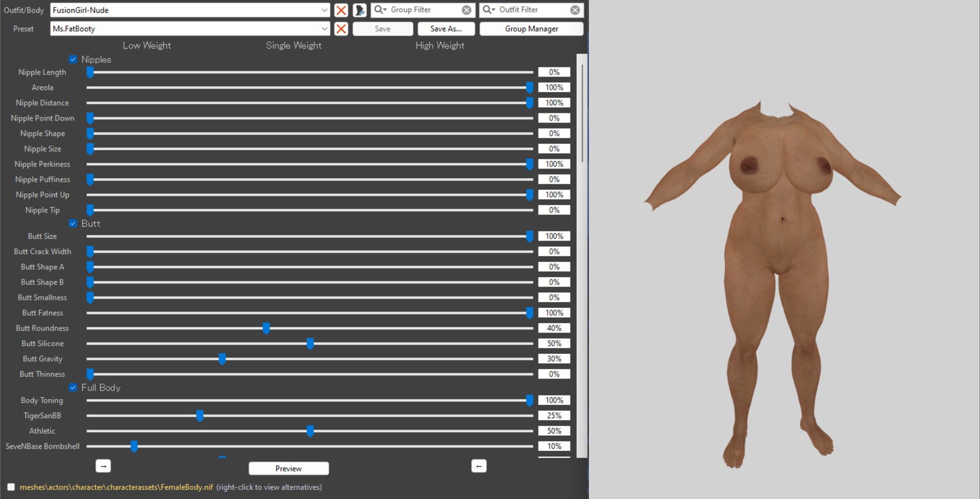
Task: Click the Nipple Point Up slider handle
Action: pyautogui.click(x=530, y=195)
